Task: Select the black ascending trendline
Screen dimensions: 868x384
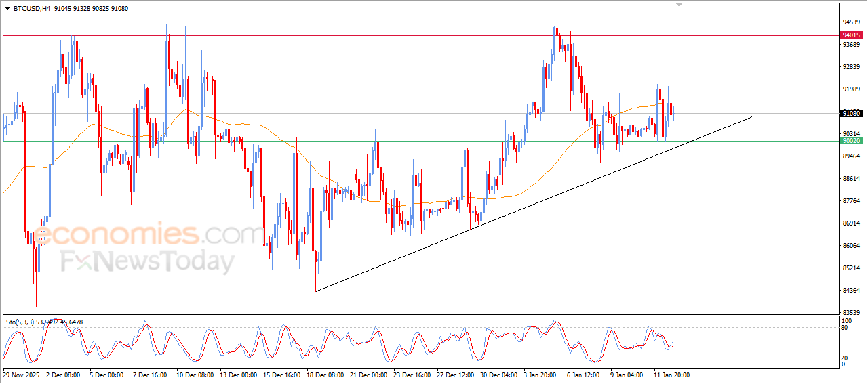Action: (x=534, y=204)
